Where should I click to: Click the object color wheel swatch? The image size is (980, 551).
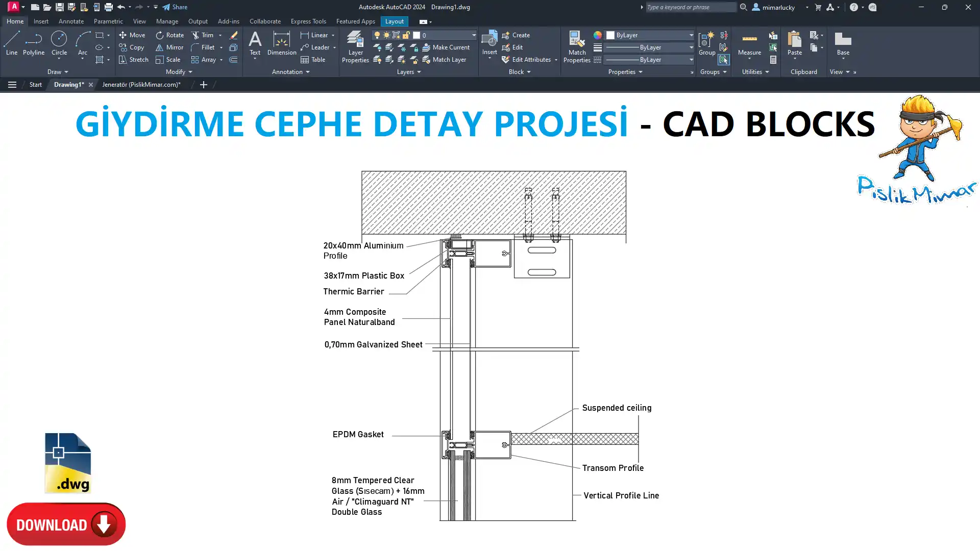[597, 35]
